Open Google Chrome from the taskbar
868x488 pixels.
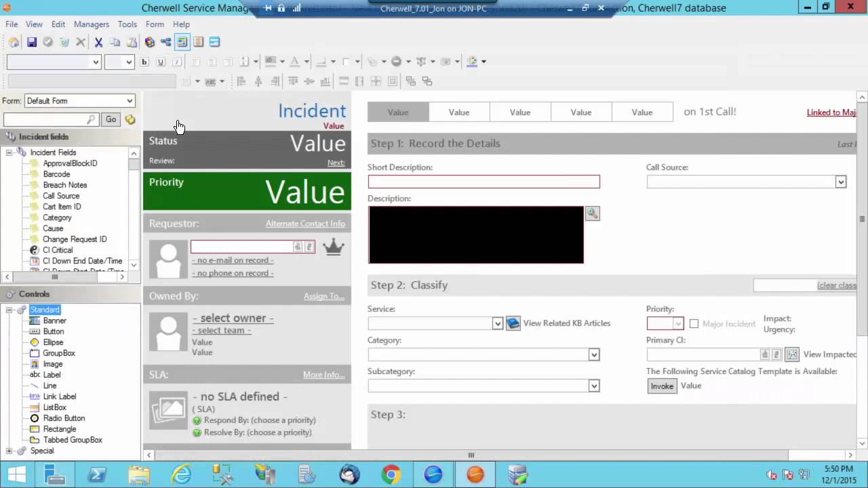coord(391,474)
